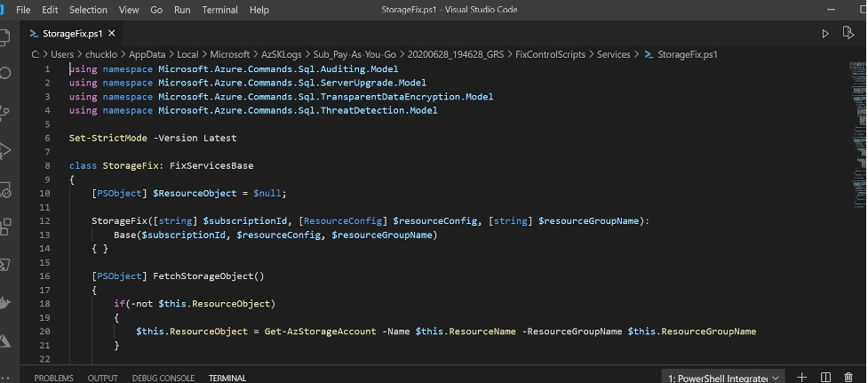Expand the 'AzSKLogs' breadcrumb segment
The height and width of the screenshot is (383, 868).
282,54
